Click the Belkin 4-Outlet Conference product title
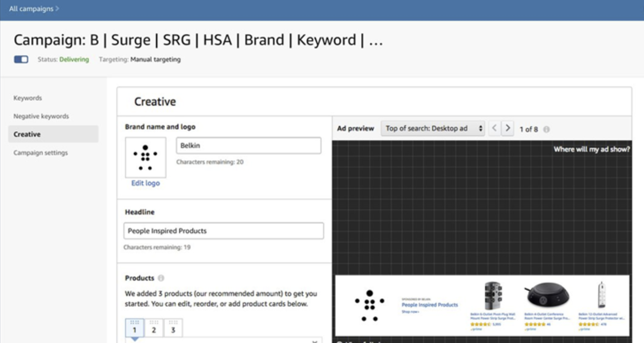This screenshot has height=343, width=644. point(546,315)
